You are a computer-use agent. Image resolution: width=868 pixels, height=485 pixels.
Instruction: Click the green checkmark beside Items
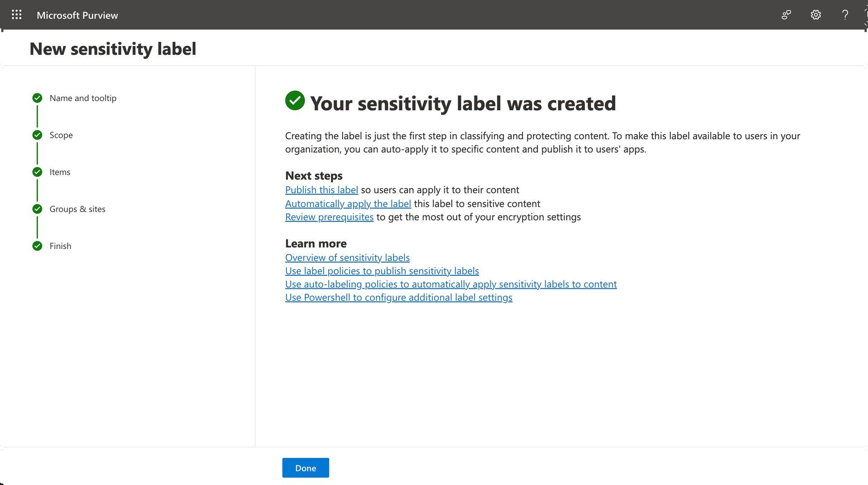[x=38, y=172]
